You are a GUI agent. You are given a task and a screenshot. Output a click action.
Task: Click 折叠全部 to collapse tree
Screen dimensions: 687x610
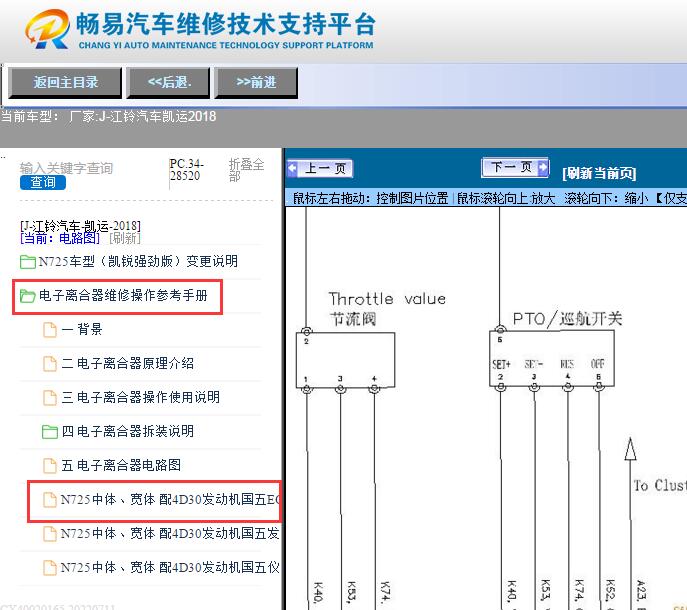click(x=246, y=170)
